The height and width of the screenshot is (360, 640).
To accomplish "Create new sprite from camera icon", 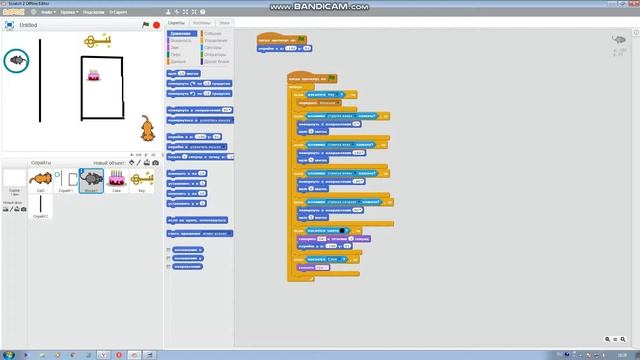I will click(x=156, y=162).
